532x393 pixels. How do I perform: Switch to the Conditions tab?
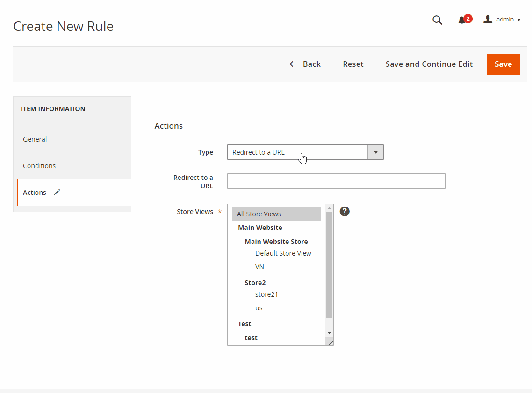click(39, 166)
